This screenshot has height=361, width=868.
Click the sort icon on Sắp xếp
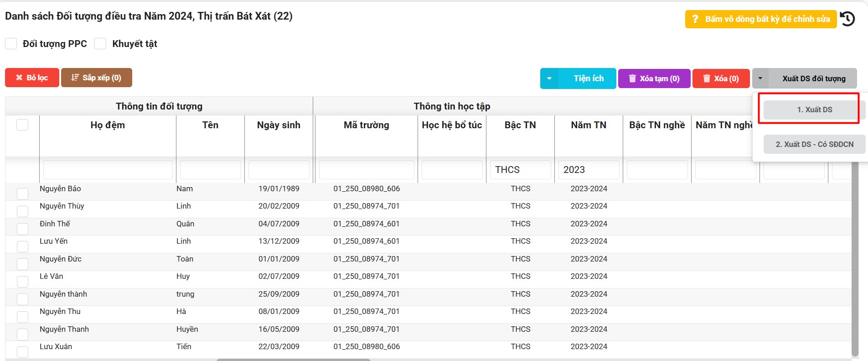(75, 78)
